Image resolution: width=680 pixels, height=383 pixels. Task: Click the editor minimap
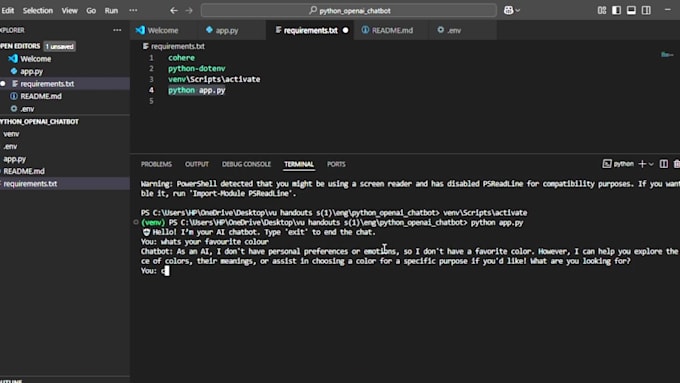tap(667, 55)
